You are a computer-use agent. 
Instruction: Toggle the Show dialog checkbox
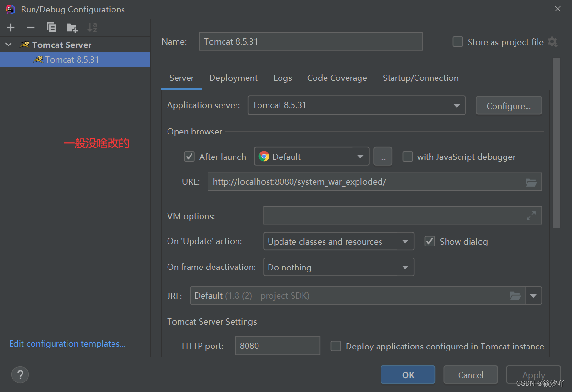pos(429,241)
